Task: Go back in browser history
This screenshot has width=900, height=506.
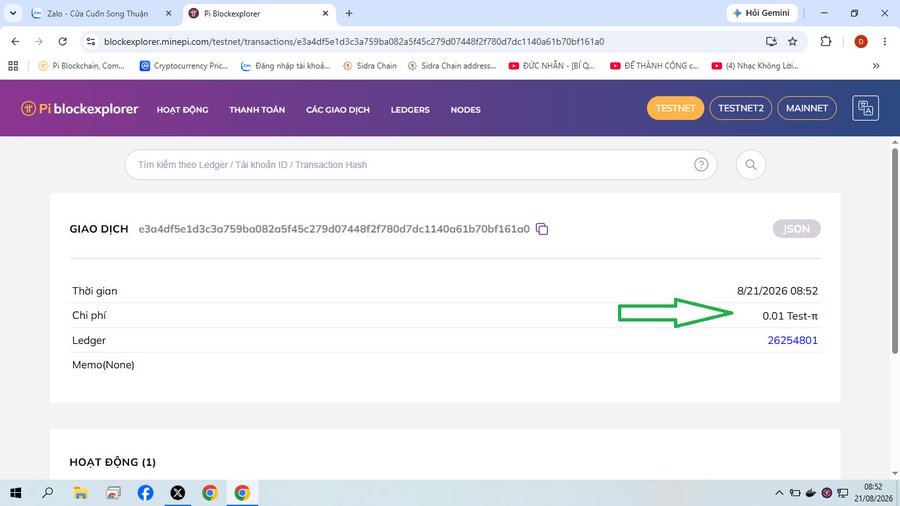Action: coord(15,41)
